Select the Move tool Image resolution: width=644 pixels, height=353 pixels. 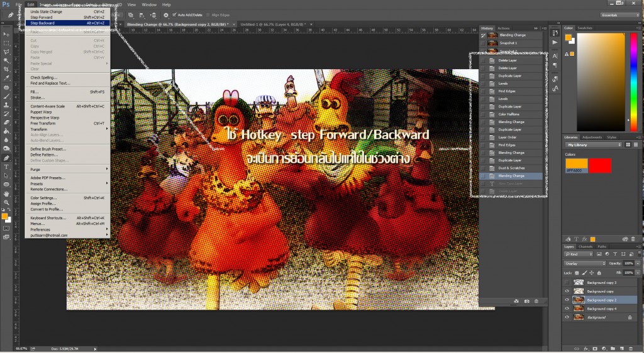tap(6, 34)
